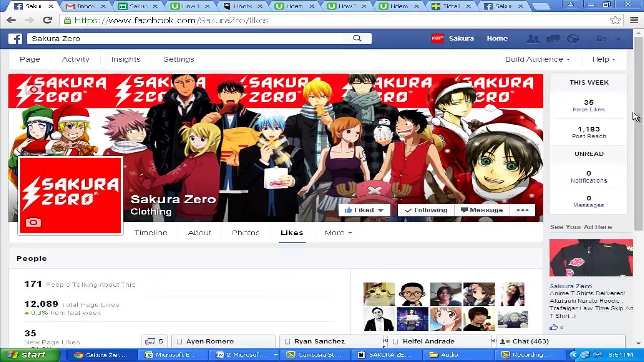Switch to the Tictail browser tab
This screenshot has width=644, height=362.
point(451,6)
